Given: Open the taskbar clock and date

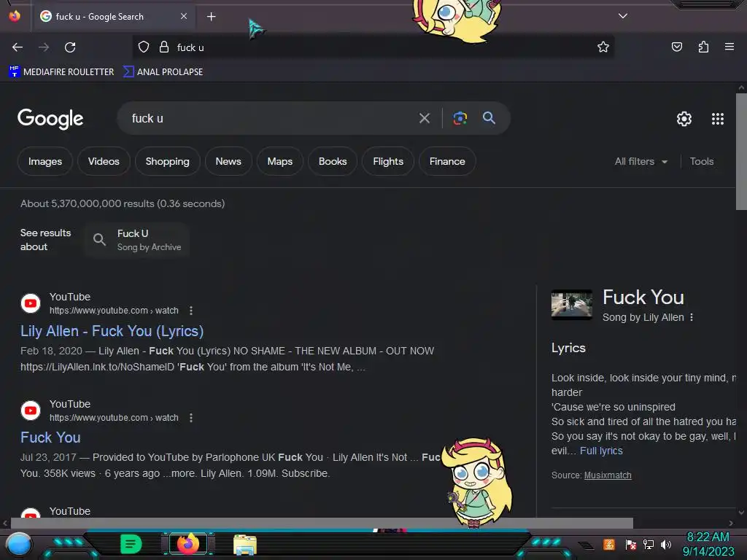Looking at the screenshot, I should [708, 544].
